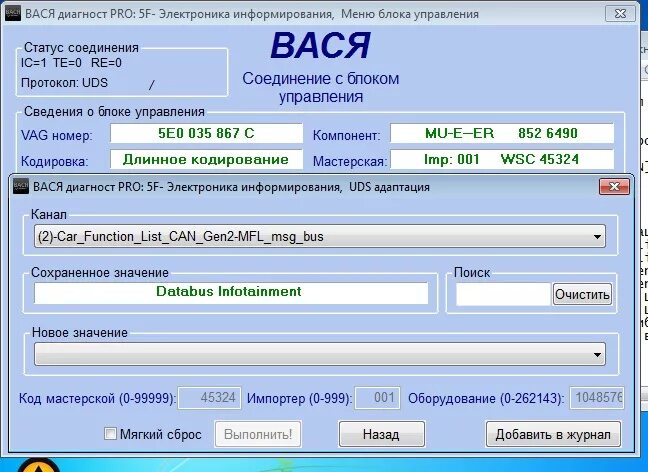
Task: Click the Протокол: UDS status text
Action: pos(64,83)
